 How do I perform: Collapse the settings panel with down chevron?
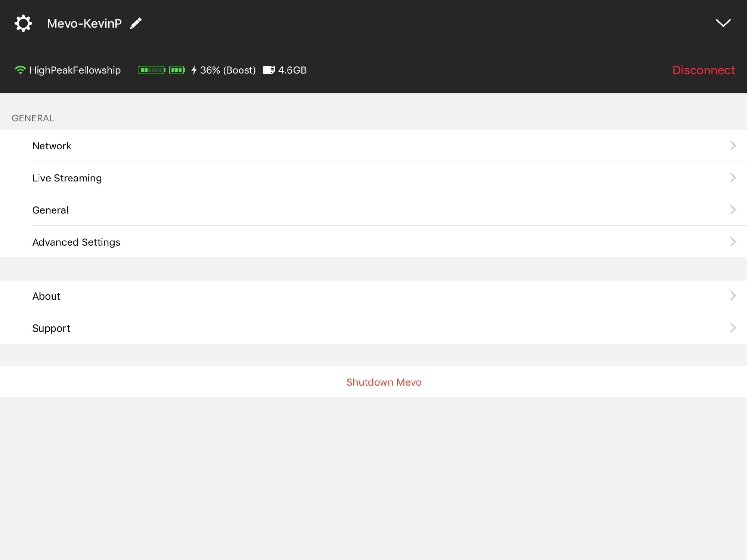723,23
